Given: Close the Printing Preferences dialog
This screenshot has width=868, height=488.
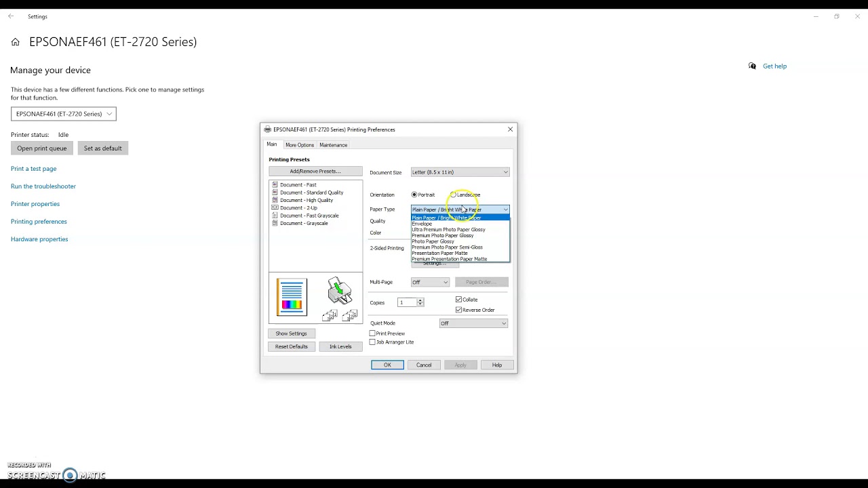Looking at the screenshot, I should (511, 129).
